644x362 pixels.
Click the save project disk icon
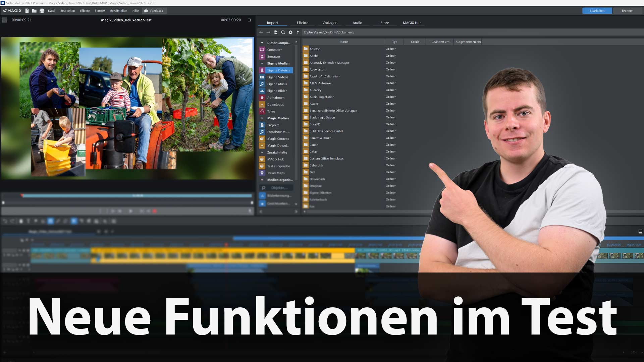coord(42,11)
